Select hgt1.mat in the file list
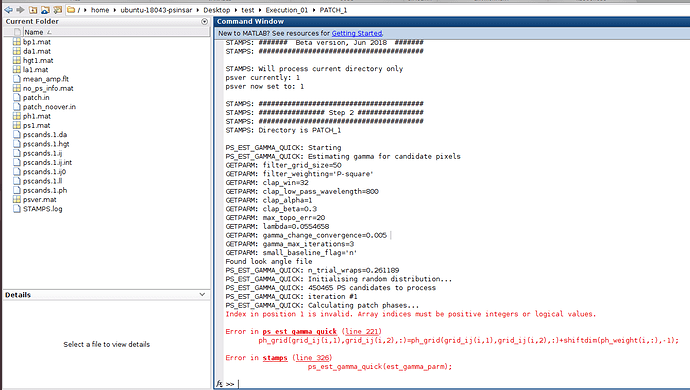690x390 pixels. pyautogui.click(x=38, y=60)
